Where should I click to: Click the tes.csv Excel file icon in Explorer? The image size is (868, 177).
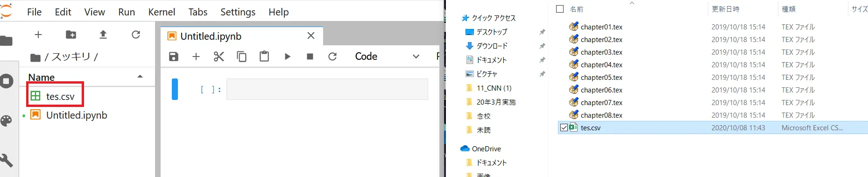[574, 127]
